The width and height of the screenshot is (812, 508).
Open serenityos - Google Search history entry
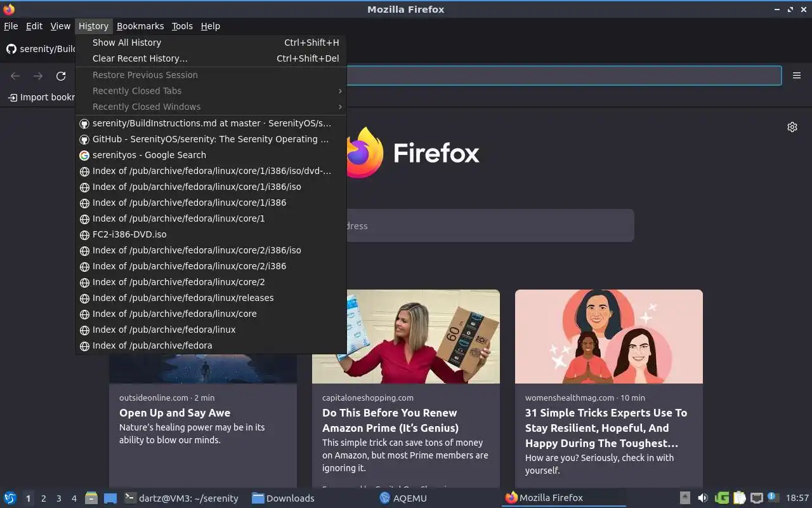click(x=211, y=155)
